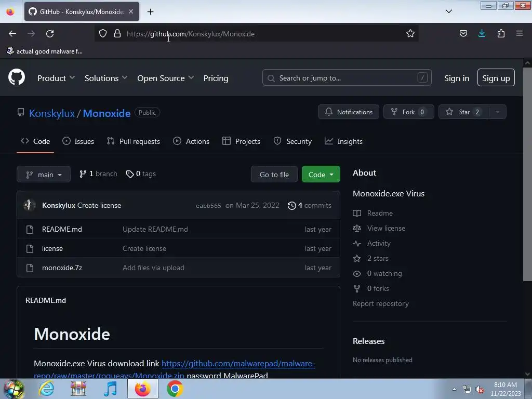Screen dimensions: 532x399
Task: Close the GitHub Monoxide tab
Action: pyautogui.click(x=131, y=11)
